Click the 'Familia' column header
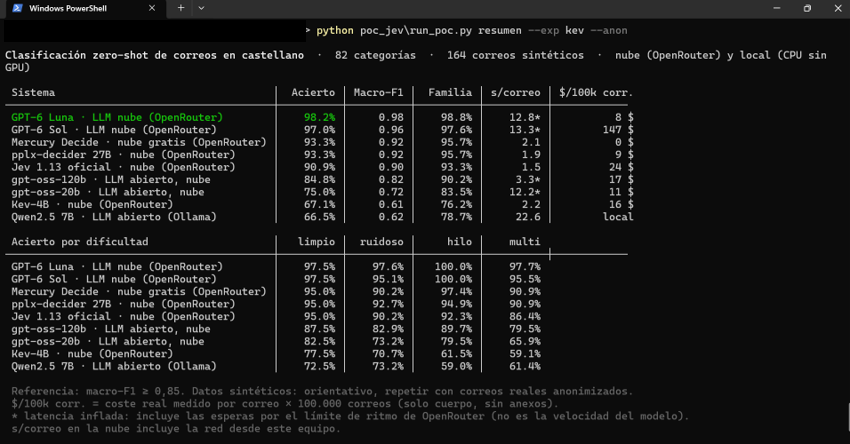The height and width of the screenshot is (444, 850). click(450, 93)
